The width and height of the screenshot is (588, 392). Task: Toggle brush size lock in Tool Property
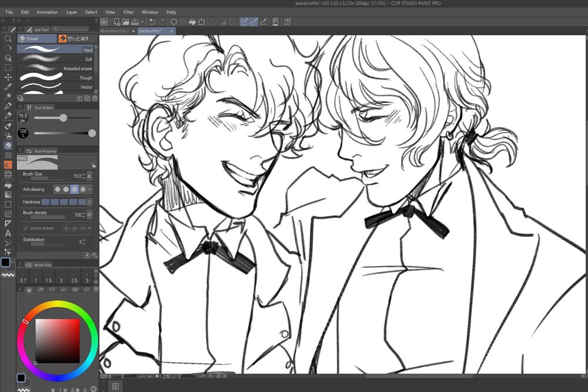(93, 165)
